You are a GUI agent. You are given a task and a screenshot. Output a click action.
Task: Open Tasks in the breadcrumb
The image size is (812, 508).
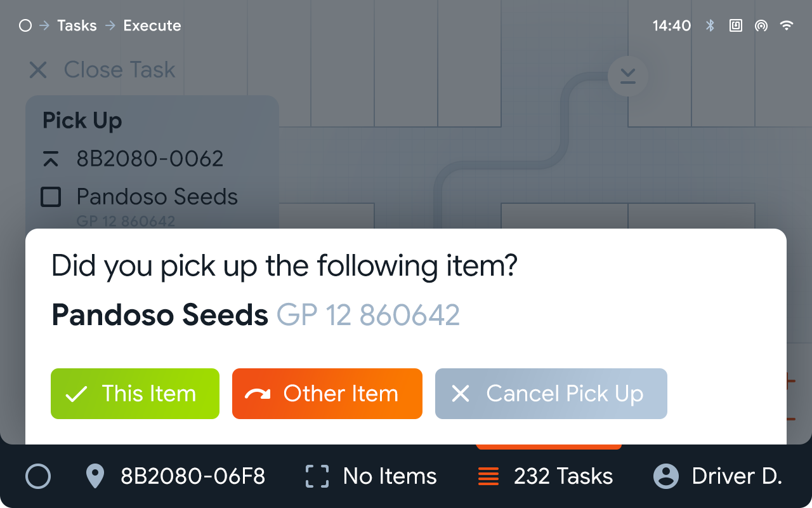[77, 25]
